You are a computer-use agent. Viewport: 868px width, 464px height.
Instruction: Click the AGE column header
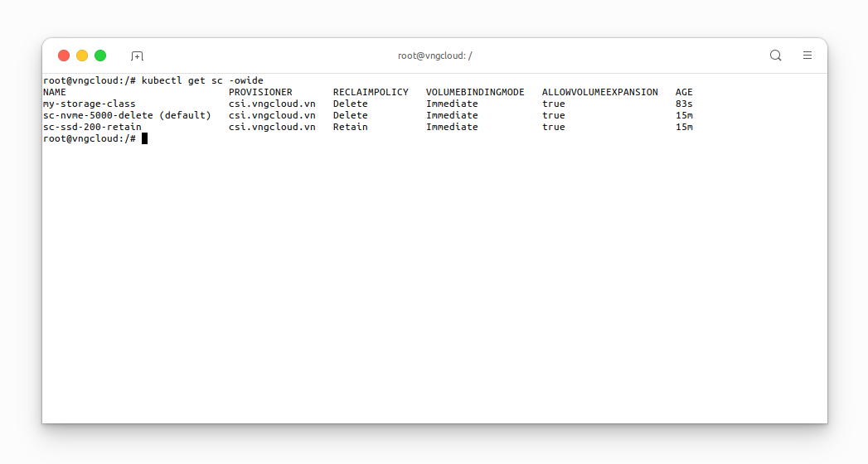click(684, 92)
